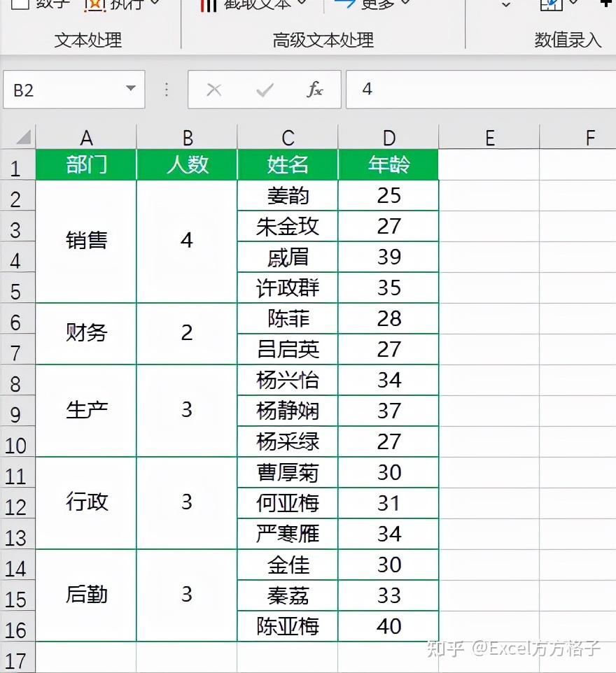Select the 部门 header cell

tap(86, 165)
